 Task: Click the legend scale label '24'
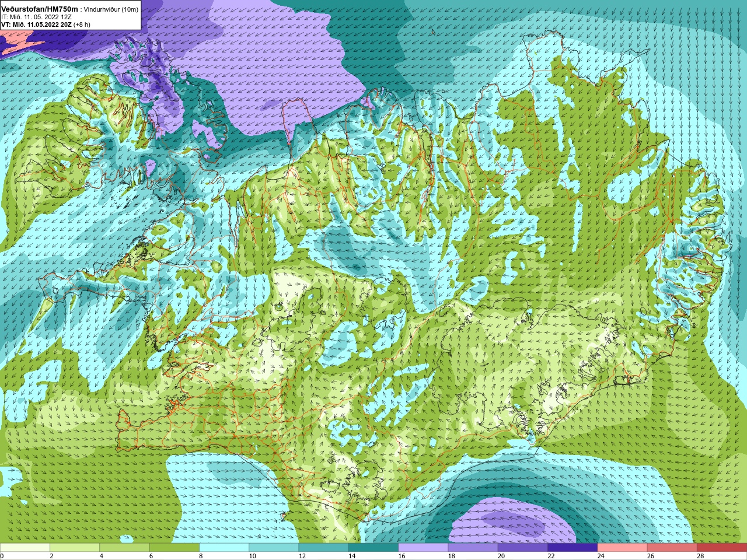point(601,556)
